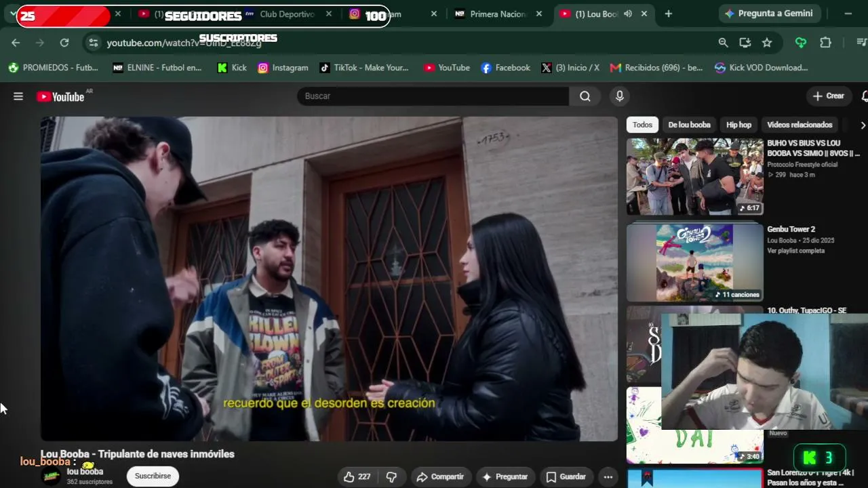Open the lou booba channel name link
Viewport: 868px width, 488px height.
point(85,472)
